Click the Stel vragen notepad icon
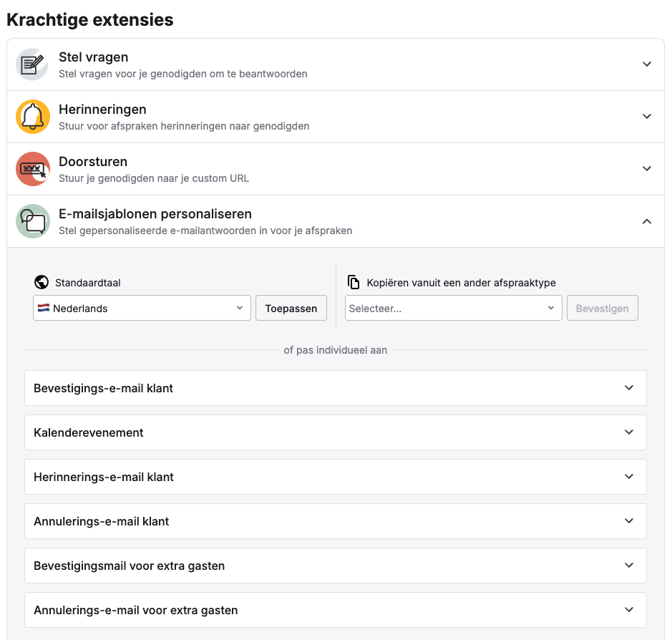Image resolution: width=672 pixels, height=640 pixels. point(33,64)
